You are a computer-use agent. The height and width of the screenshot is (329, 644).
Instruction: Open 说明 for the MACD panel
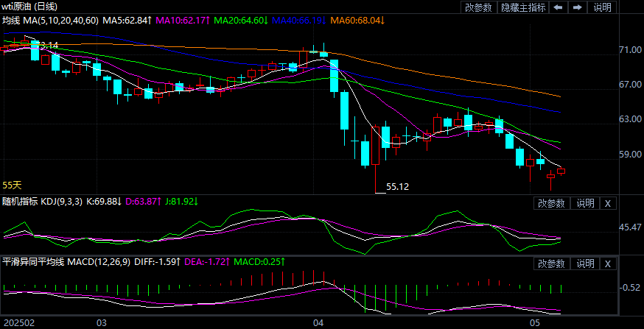[585, 263]
